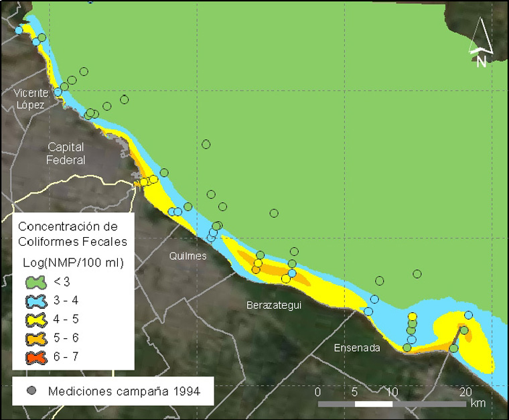Viewport: 509px width, 420px height.
Task: Click the '20' label on the scale bar
Action: click(x=466, y=392)
